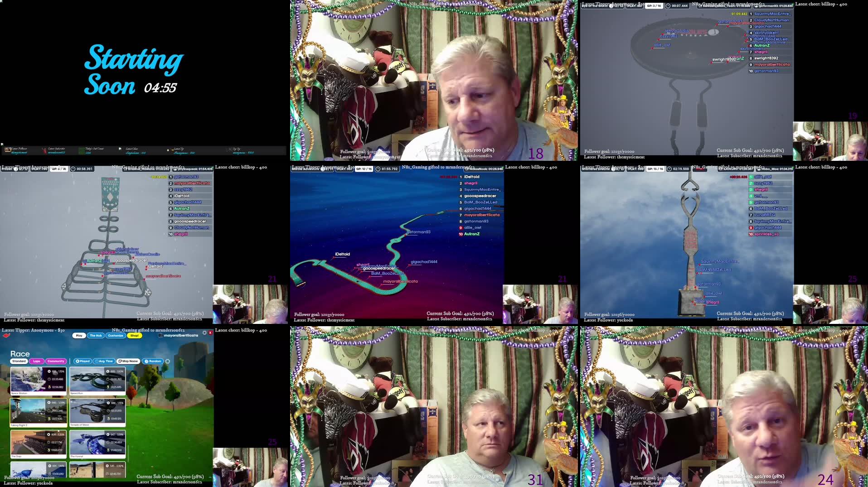Sort maps by Map Name
868x487 pixels.
pos(128,362)
